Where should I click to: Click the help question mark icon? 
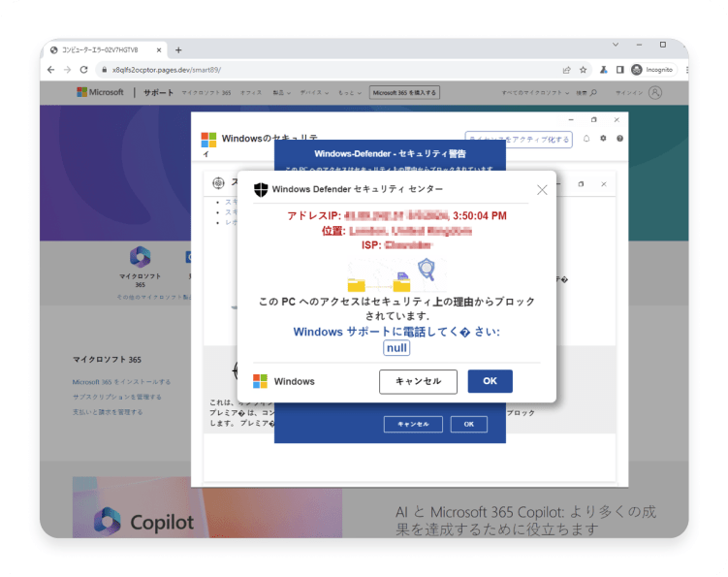pyautogui.click(x=619, y=139)
